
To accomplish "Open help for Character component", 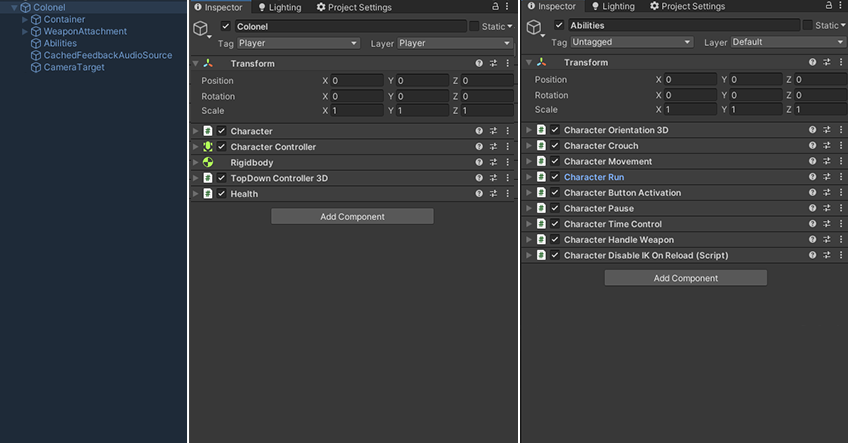I will pyautogui.click(x=479, y=131).
